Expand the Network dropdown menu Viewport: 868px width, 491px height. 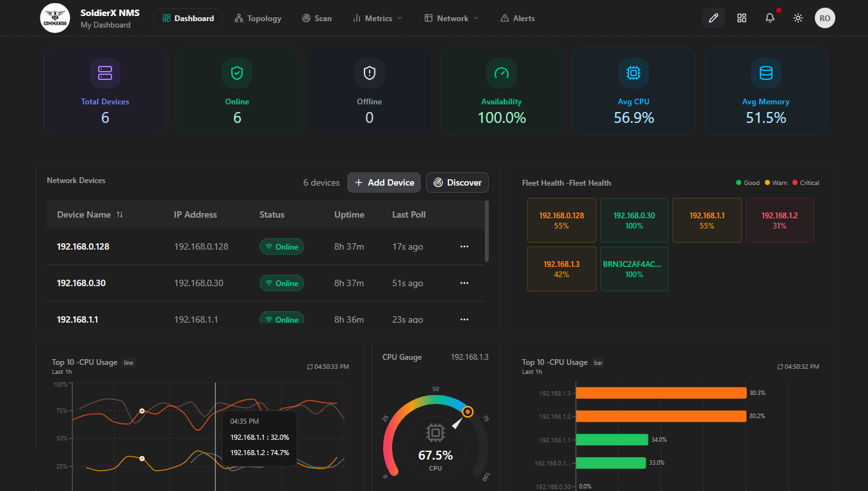452,18
